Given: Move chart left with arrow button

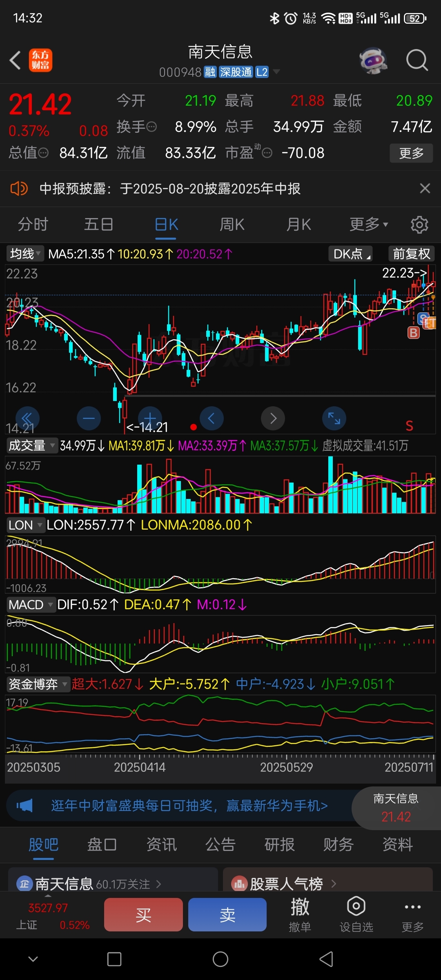Looking at the screenshot, I should point(212,418).
